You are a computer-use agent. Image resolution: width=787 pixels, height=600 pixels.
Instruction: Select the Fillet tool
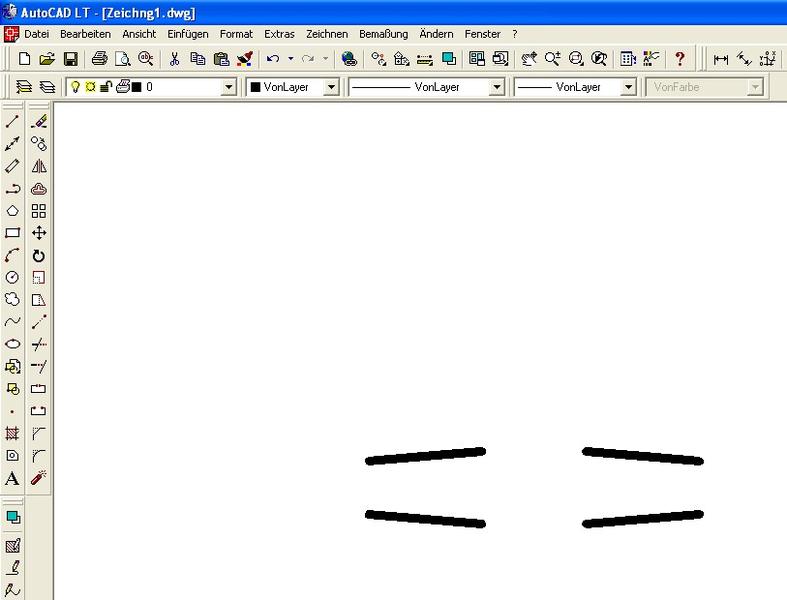coord(39,455)
